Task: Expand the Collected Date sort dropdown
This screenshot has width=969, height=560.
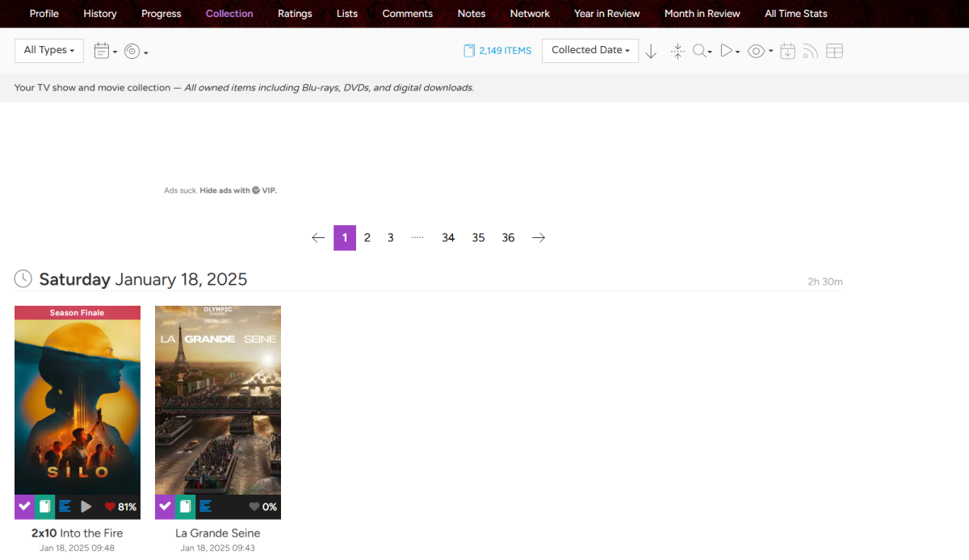Action: click(x=589, y=50)
